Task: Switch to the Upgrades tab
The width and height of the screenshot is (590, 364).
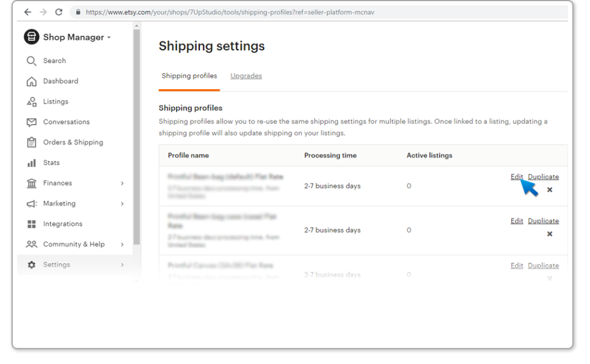Action: pos(246,76)
